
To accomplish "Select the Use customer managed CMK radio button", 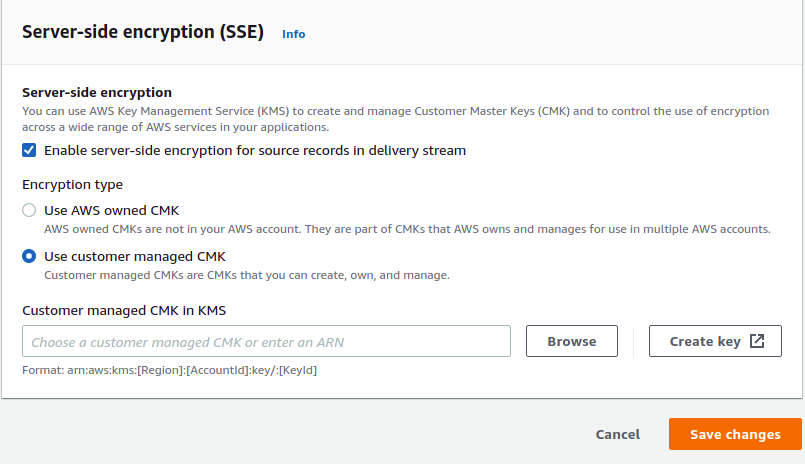I will [x=30, y=256].
